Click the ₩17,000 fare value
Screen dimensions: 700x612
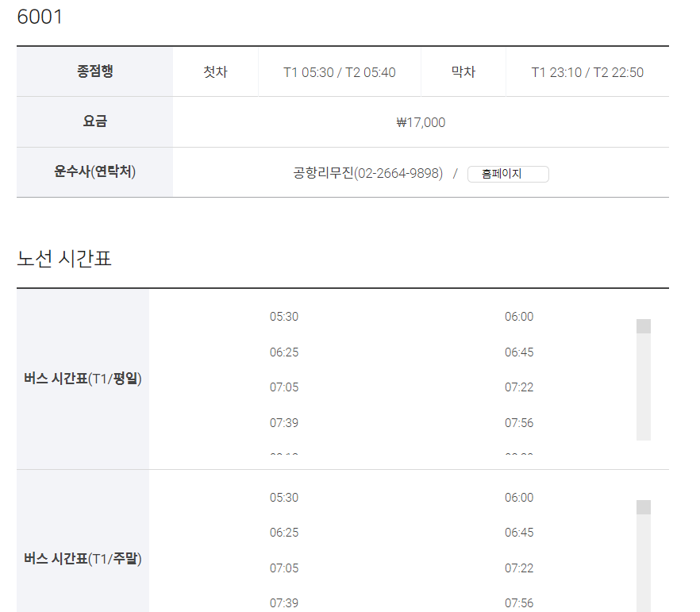click(x=421, y=122)
